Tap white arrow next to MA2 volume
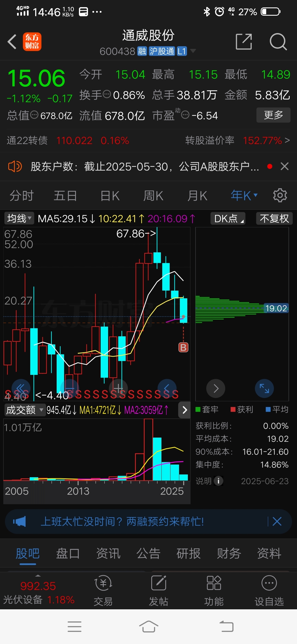Image resolution: width=297 pixels, height=644 pixels. (185, 410)
